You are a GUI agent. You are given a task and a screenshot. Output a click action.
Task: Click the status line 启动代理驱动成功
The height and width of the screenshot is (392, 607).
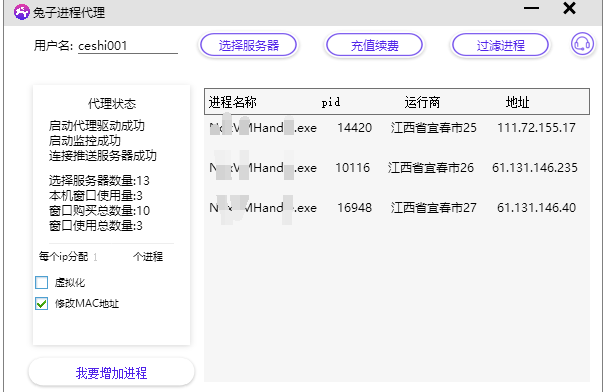[x=97, y=126]
